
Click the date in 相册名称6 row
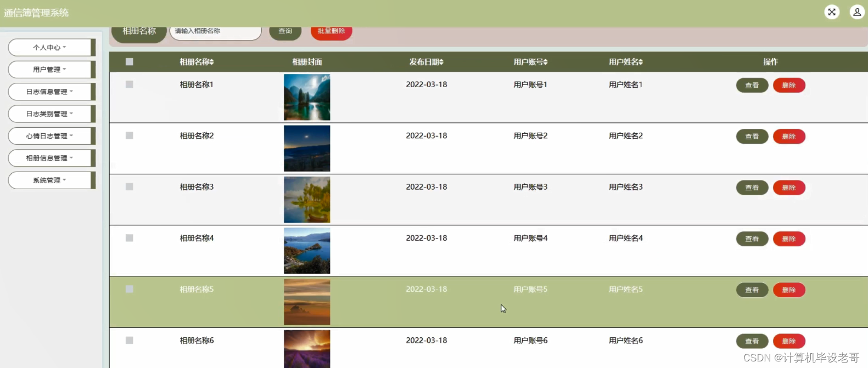coord(427,341)
